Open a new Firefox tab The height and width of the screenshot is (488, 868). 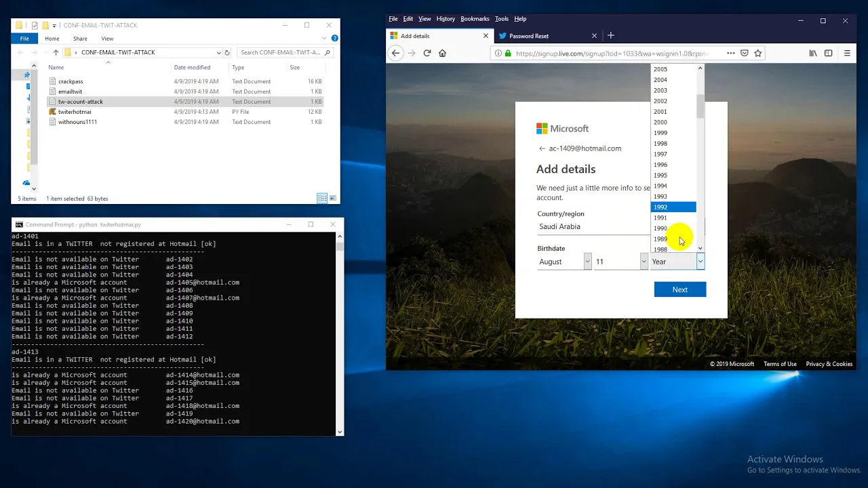[610, 35]
